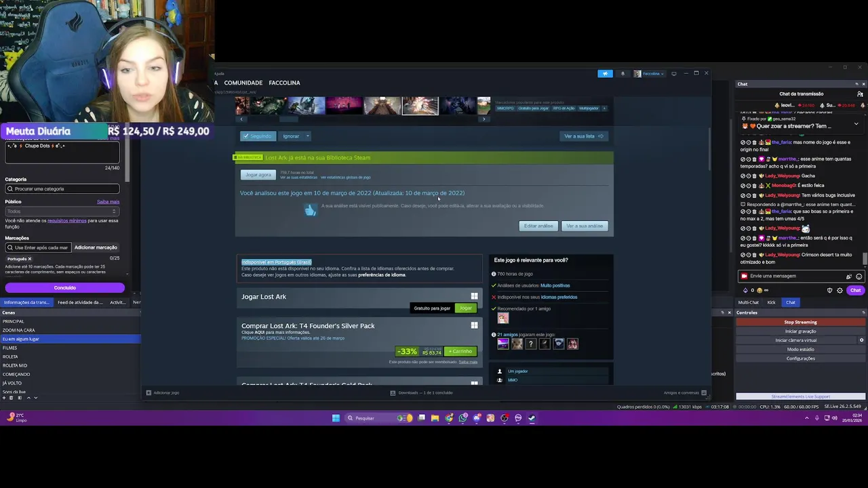Click Iniciar gravação button
This screenshot has height=488, width=868.
click(800, 331)
